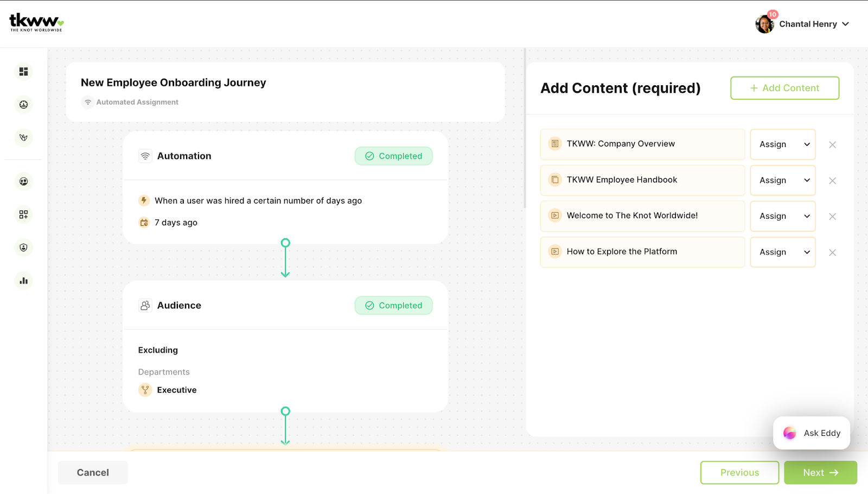Click the Automated Assignment indicator
Image resolution: width=868 pixels, height=494 pixels.
pos(129,102)
